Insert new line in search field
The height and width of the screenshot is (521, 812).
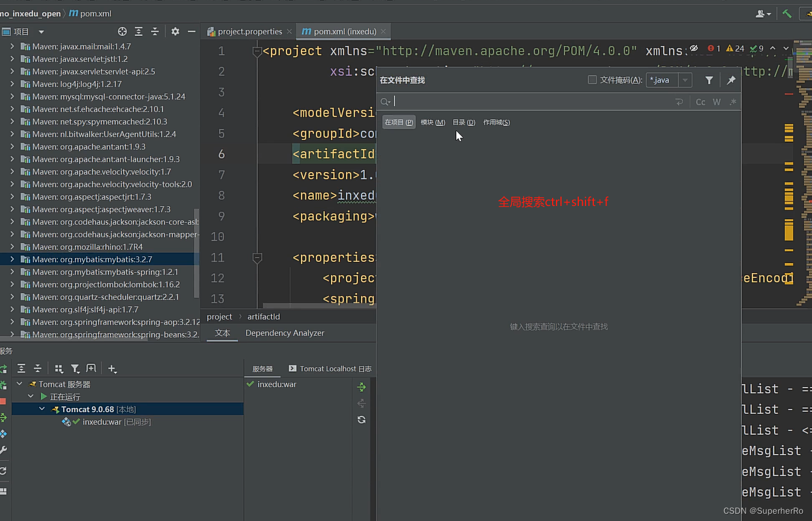tap(679, 102)
